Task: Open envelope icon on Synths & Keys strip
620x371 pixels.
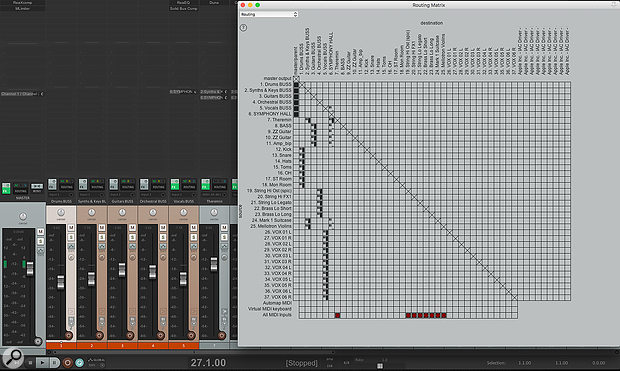Action: 102,246
